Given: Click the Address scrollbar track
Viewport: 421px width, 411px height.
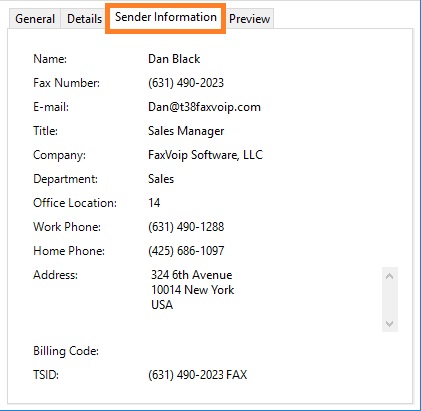Looking at the screenshot, I should [390, 300].
